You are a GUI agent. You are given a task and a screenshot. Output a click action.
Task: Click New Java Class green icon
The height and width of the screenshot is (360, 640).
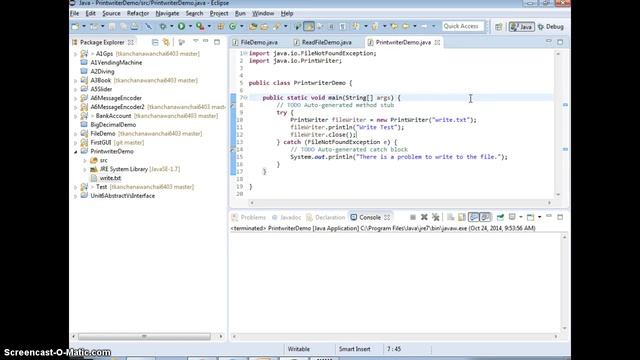pyautogui.click(x=233, y=27)
